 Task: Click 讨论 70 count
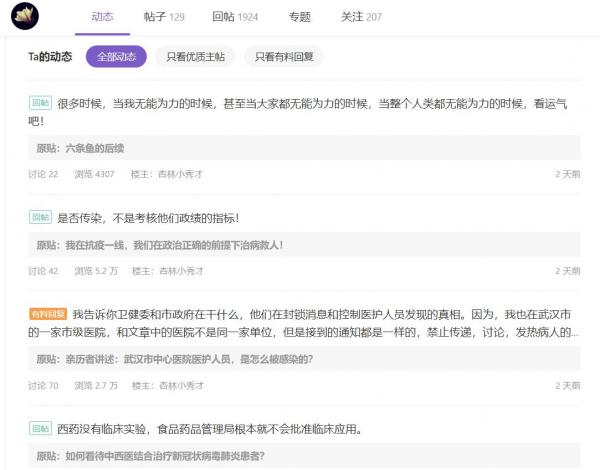point(43,385)
